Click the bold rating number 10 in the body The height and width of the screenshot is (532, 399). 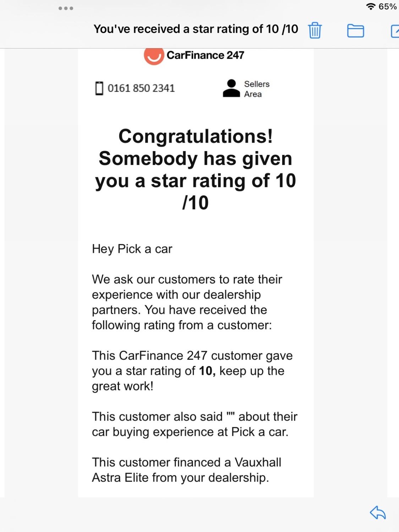[x=206, y=371]
